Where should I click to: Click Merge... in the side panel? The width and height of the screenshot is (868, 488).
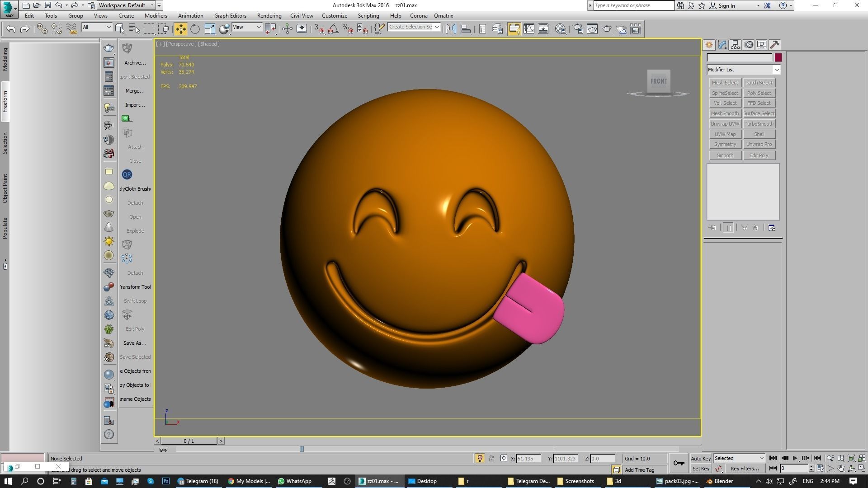135,91
